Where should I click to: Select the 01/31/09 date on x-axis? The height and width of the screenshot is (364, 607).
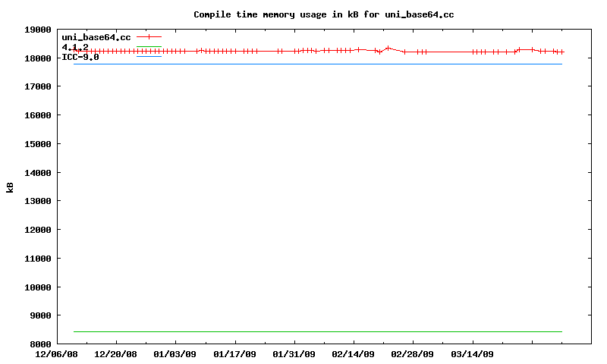pyautogui.click(x=294, y=354)
